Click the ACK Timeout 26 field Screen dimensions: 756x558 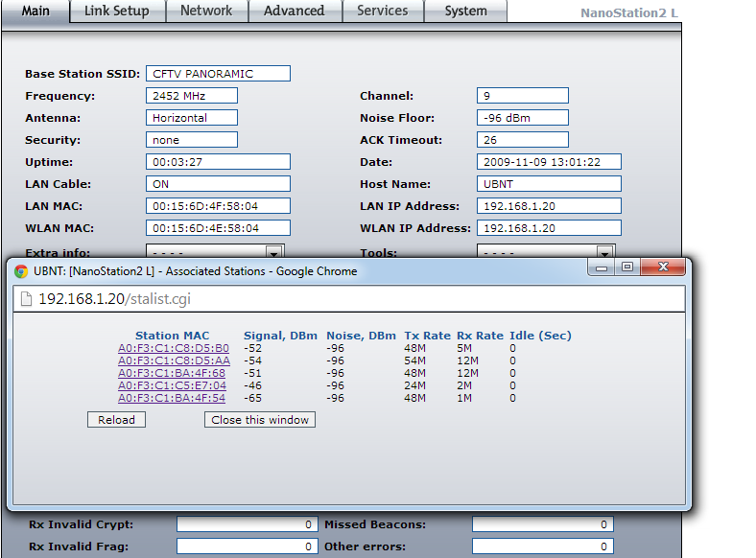(x=523, y=140)
